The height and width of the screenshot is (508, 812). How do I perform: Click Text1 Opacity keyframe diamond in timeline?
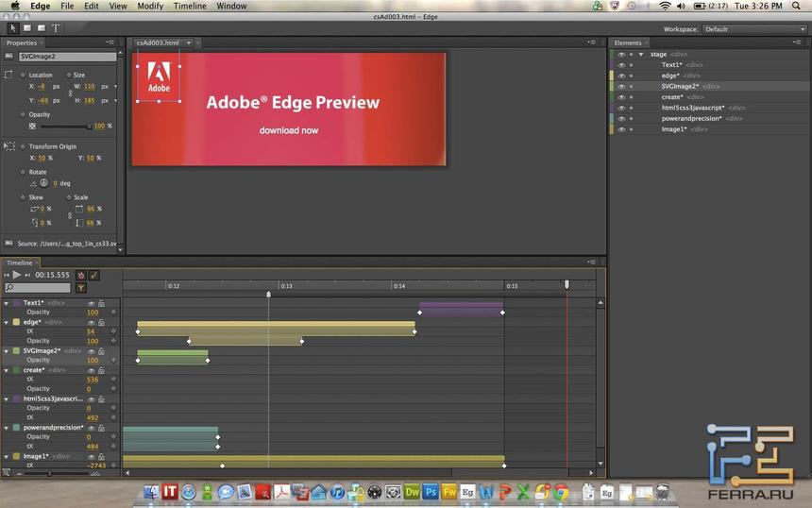click(x=113, y=313)
